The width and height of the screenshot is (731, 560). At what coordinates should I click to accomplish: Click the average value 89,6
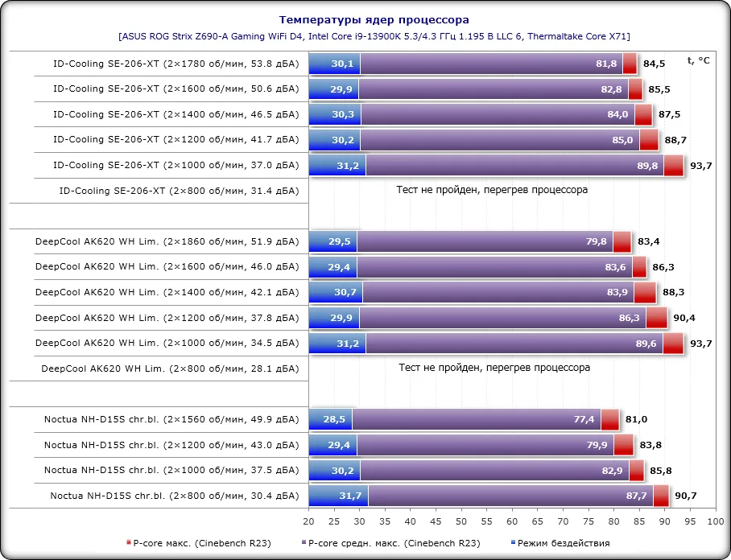point(646,344)
